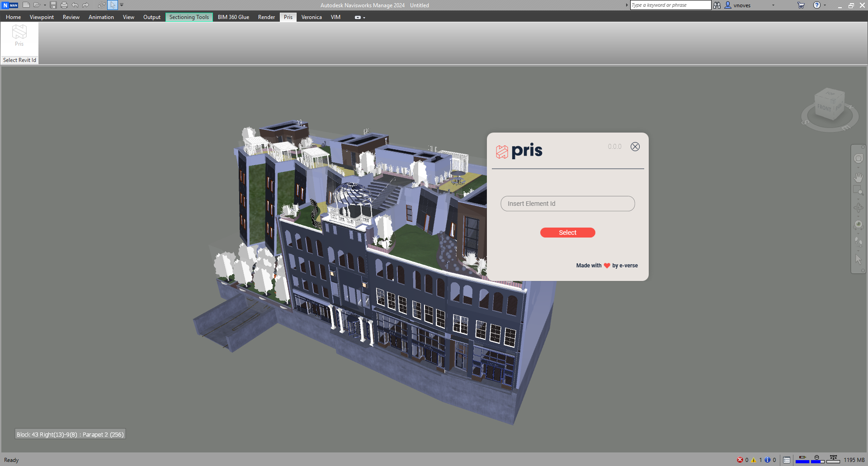The width and height of the screenshot is (868, 466).
Task: Click the Save icon in quick access toolbar
Action: pyautogui.click(x=53, y=5)
